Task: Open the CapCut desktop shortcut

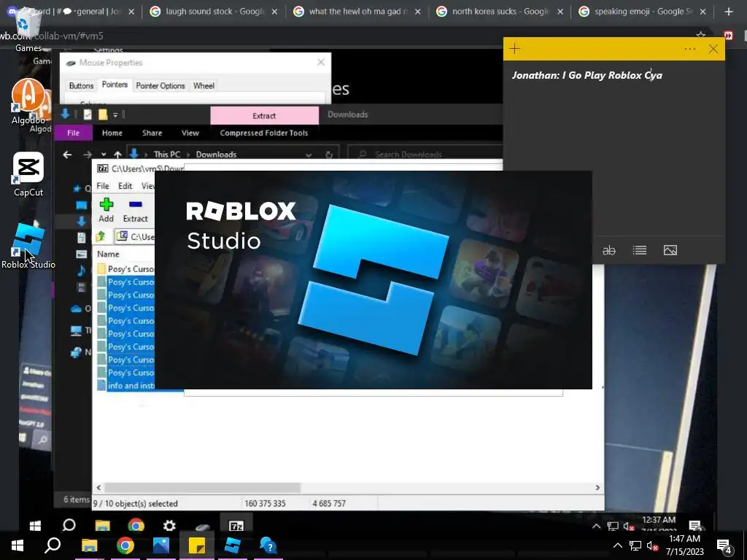Action: click(x=28, y=174)
